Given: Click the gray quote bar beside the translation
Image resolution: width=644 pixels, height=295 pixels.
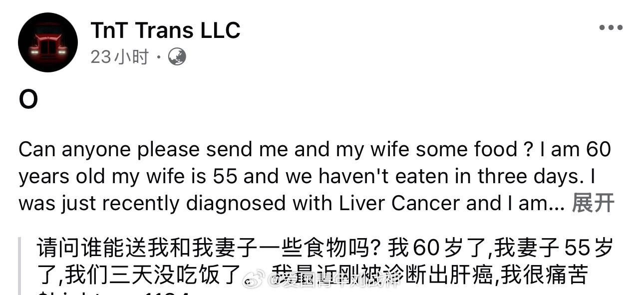Looking at the screenshot, I should pos(20,265).
